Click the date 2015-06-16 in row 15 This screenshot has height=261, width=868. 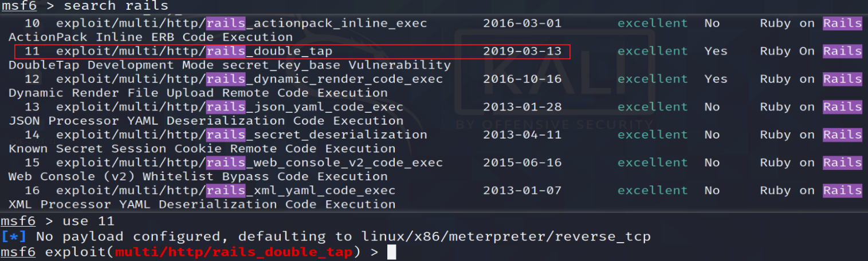522,163
